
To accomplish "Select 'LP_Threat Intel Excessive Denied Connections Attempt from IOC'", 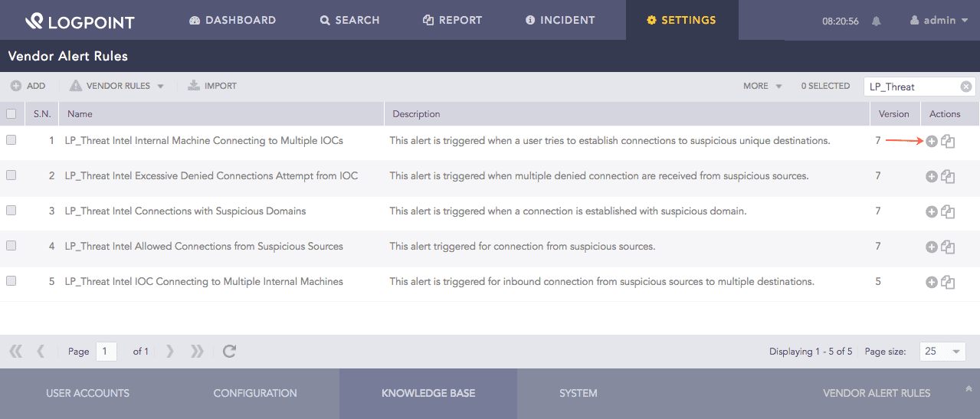I will coord(211,175).
